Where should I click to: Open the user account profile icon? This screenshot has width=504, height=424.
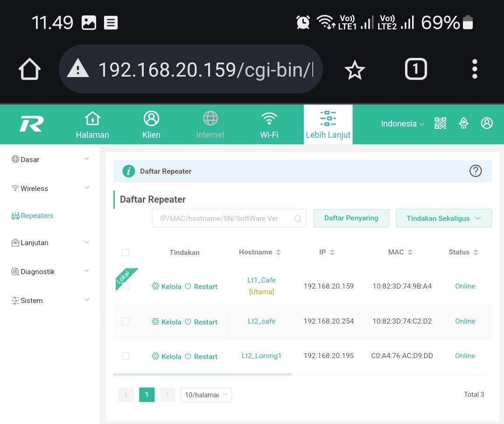(x=487, y=123)
